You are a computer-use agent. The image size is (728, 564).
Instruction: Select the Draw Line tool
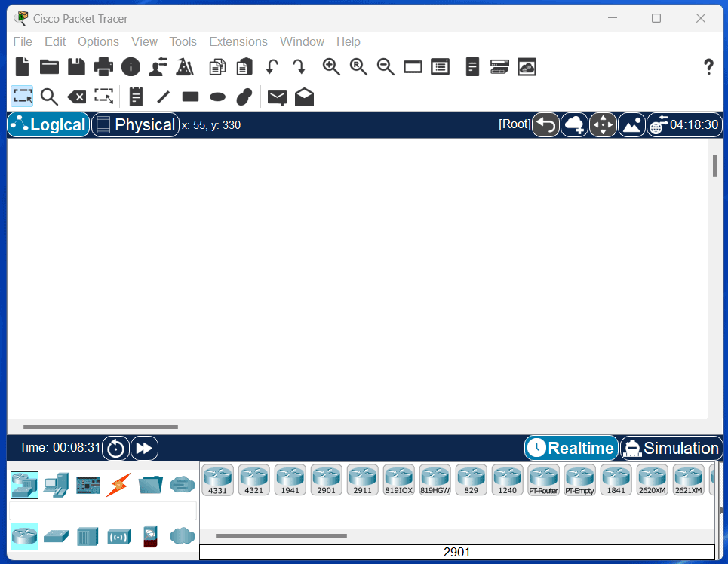pyautogui.click(x=164, y=97)
